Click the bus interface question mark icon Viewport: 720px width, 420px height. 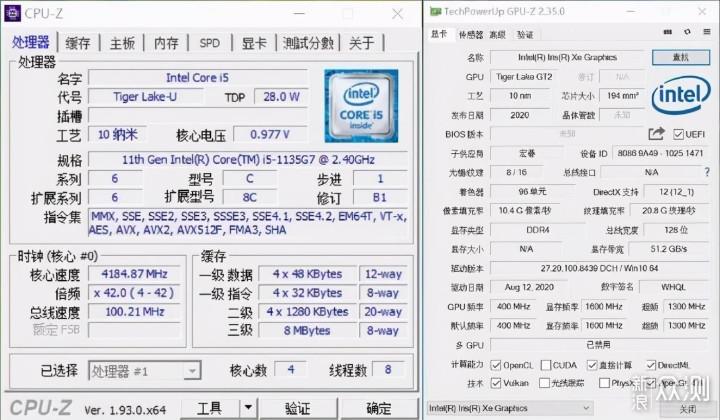coord(707,172)
